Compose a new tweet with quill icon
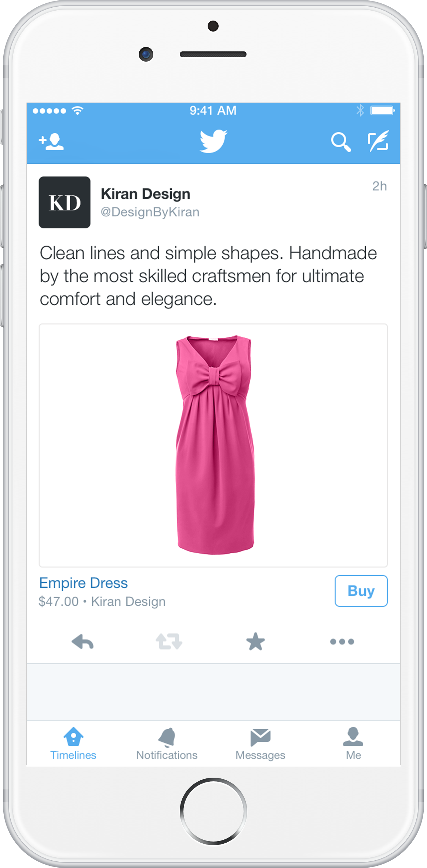This screenshot has width=427, height=868. 378,141
